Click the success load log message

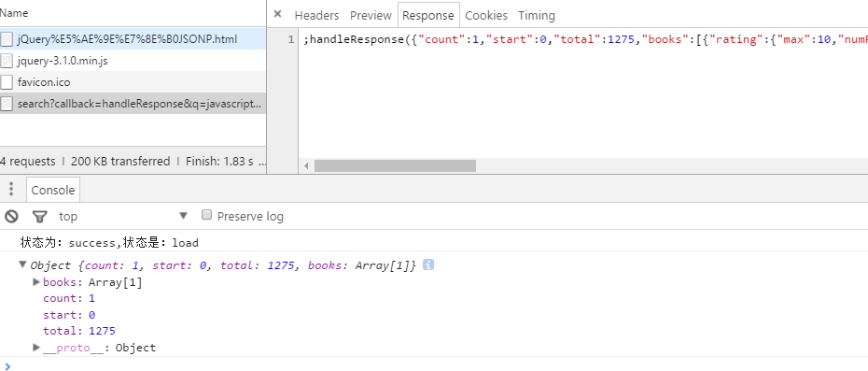coord(109,242)
